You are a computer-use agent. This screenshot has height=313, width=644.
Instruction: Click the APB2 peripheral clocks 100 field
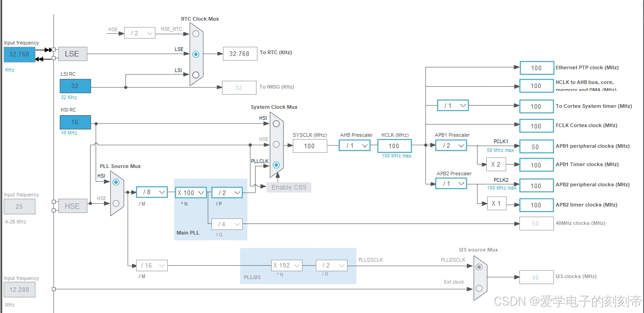(x=536, y=186)
